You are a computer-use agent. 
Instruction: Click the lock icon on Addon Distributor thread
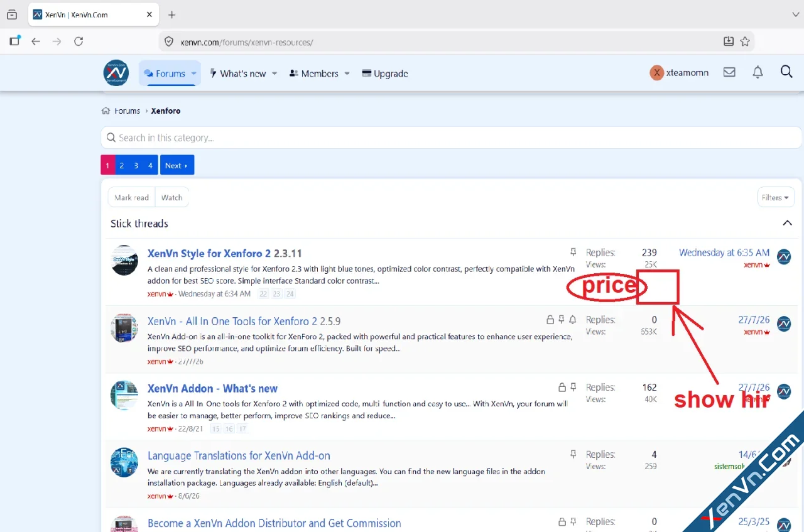coord(562,521)
